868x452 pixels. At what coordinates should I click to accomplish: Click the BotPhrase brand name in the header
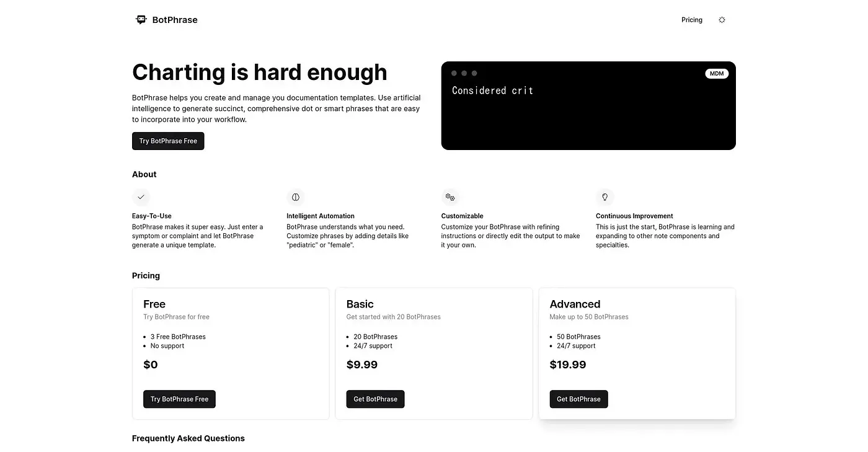[x=175, y=20]
